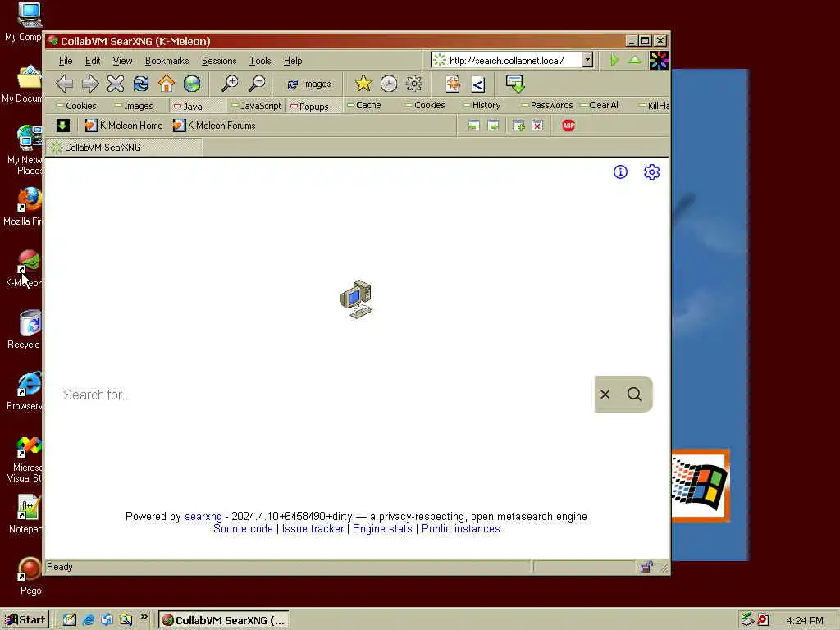This screenshot has width=840, height=630.
Task: Open the Bookmarks menu
Action: [x=167, y=61]
